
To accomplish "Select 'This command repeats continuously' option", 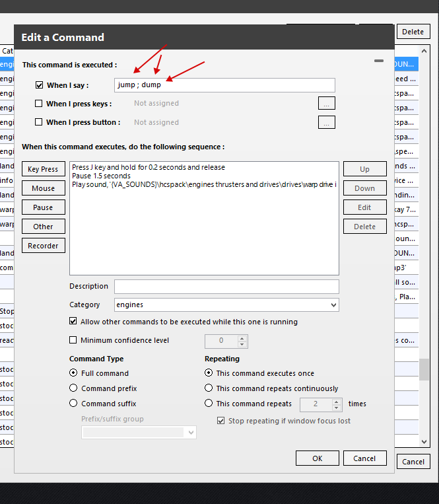I will coord(209,388).
